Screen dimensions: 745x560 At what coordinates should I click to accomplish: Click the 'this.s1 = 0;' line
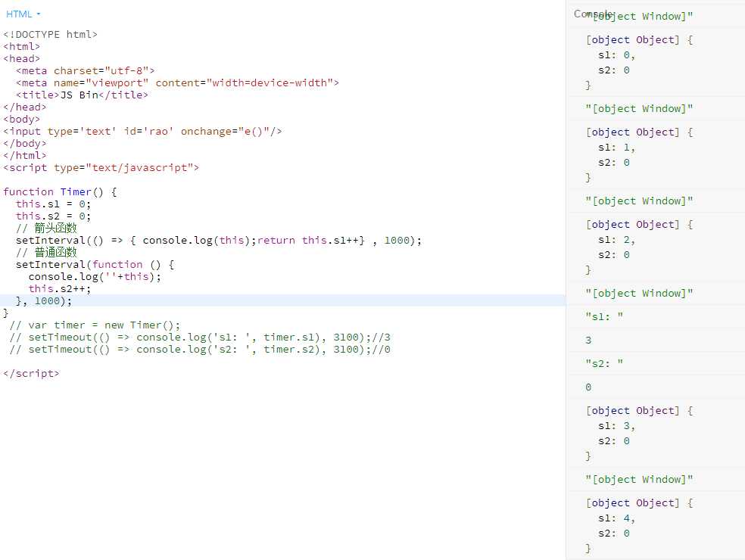pyautogui.click(x=53, y=204)
